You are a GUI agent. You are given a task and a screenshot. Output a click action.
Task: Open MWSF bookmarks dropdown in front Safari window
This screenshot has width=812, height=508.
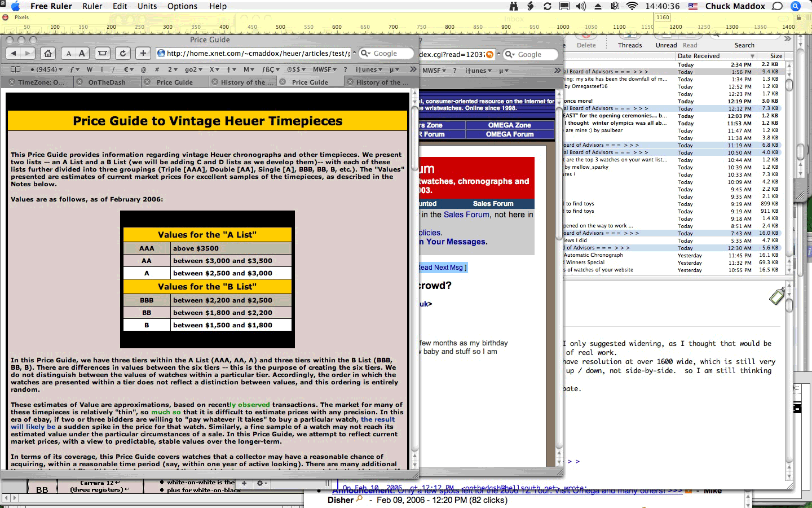pos(324,69)
